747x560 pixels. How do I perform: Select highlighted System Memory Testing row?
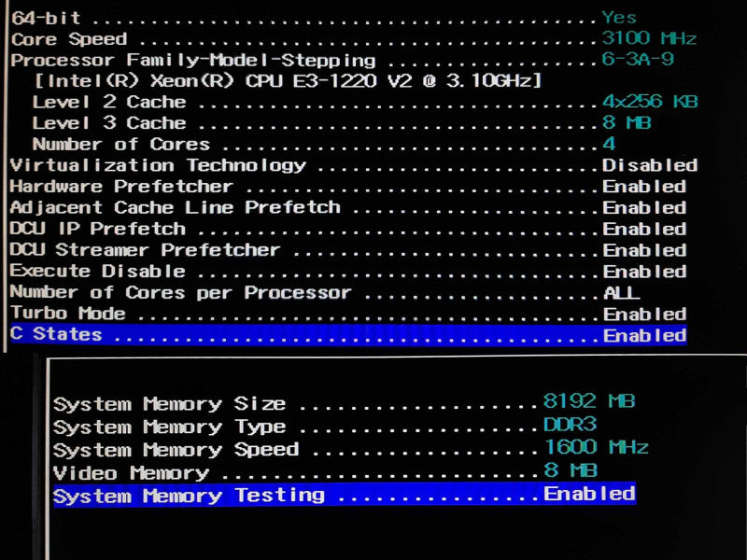(345, 495)
